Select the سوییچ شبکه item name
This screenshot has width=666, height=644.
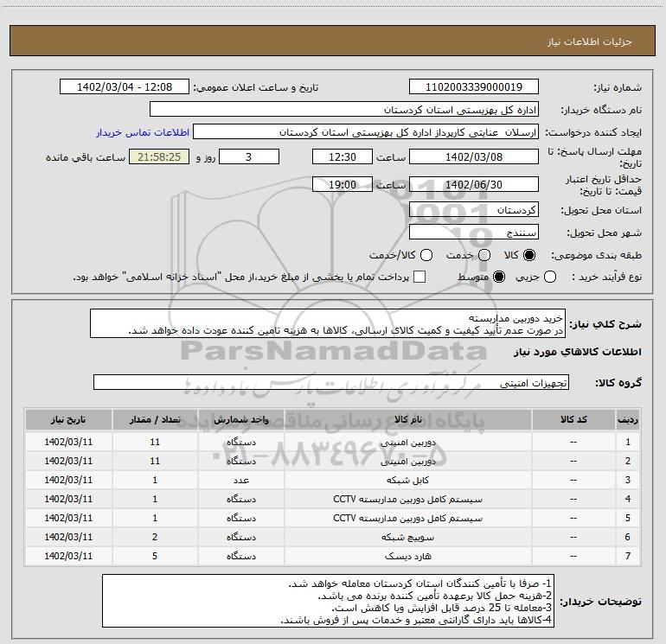point(407,538)
